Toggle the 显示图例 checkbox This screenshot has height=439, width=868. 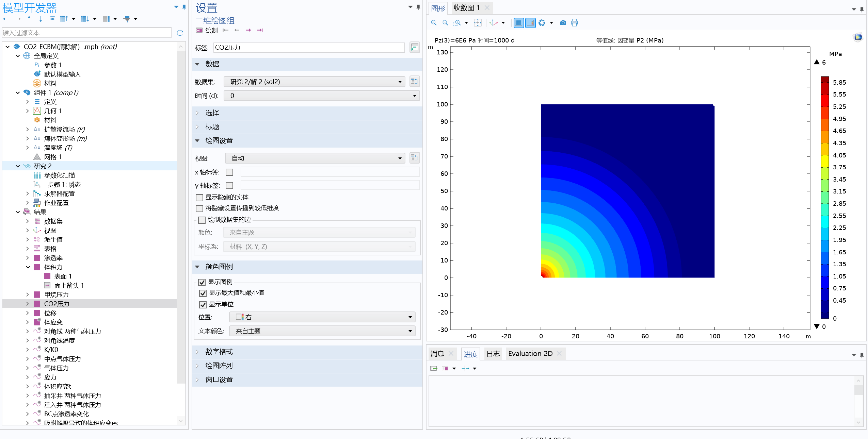point(202,282)
